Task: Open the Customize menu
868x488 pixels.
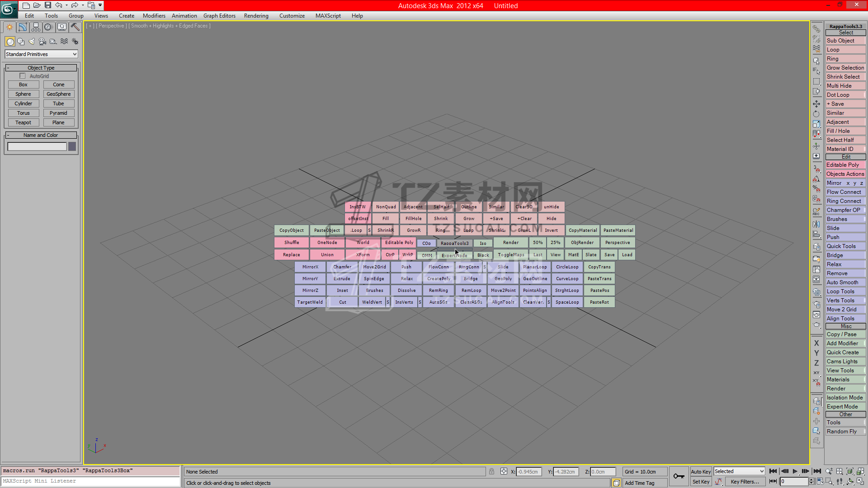Action: coord(292,16)
